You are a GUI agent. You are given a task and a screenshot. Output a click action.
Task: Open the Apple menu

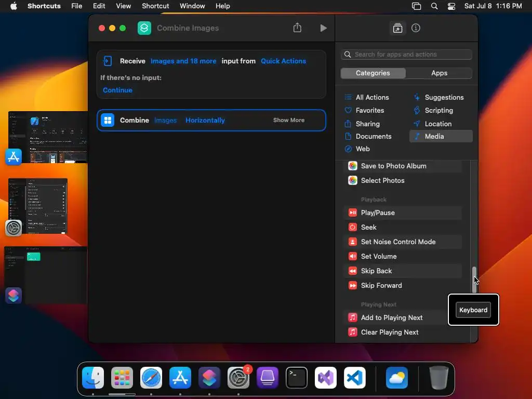coord(14,6)
